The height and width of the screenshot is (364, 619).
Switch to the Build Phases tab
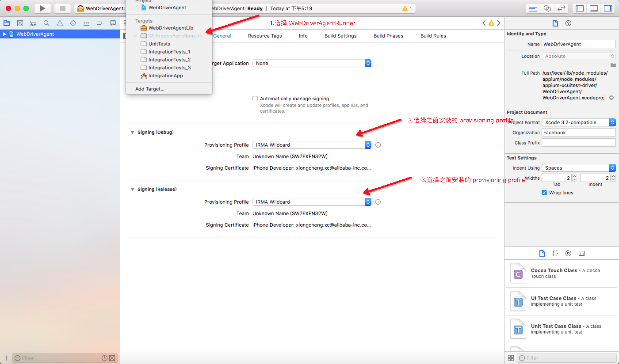point(388,36)
